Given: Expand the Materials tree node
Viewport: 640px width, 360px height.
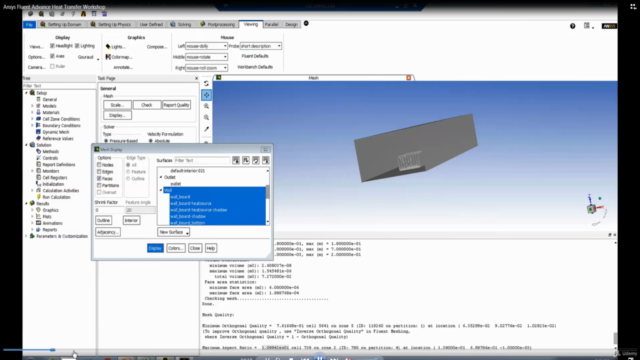Looking at the screenshot, I should [x=33, y=113].
